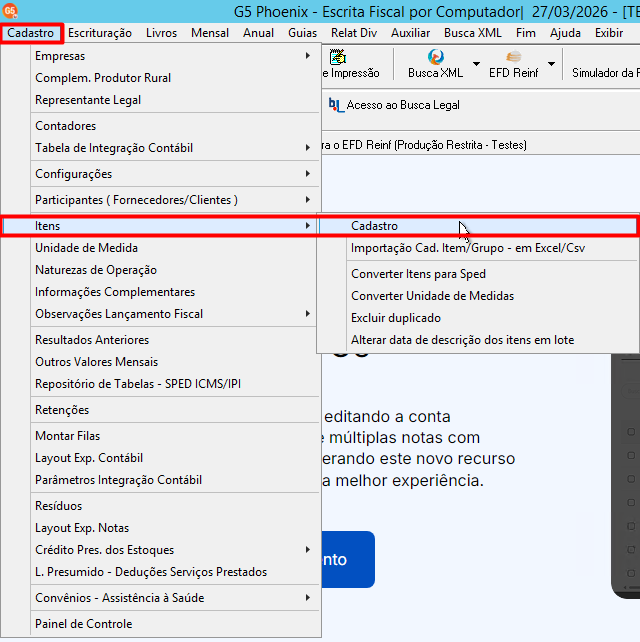The width and height of the screenshot is (640, 642).
Task: Expand the Crédito Pres. dos Estoques arrow
Action: tap(308, 550)
